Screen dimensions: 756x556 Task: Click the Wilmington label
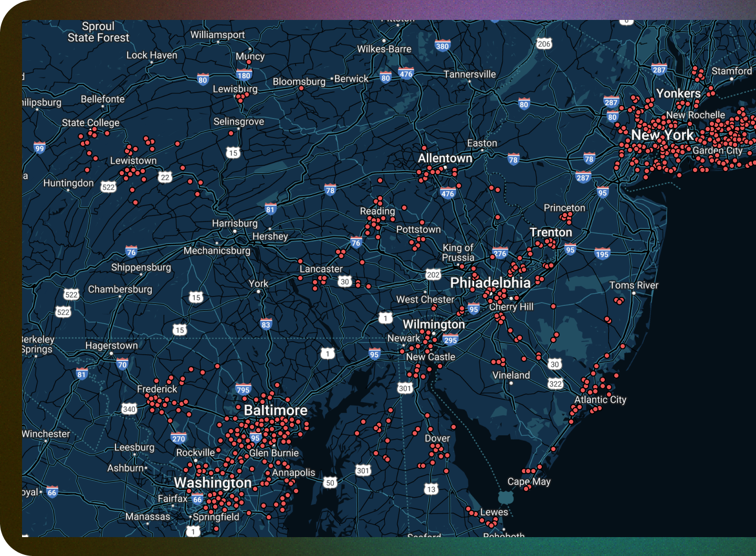tap(434, 324)
